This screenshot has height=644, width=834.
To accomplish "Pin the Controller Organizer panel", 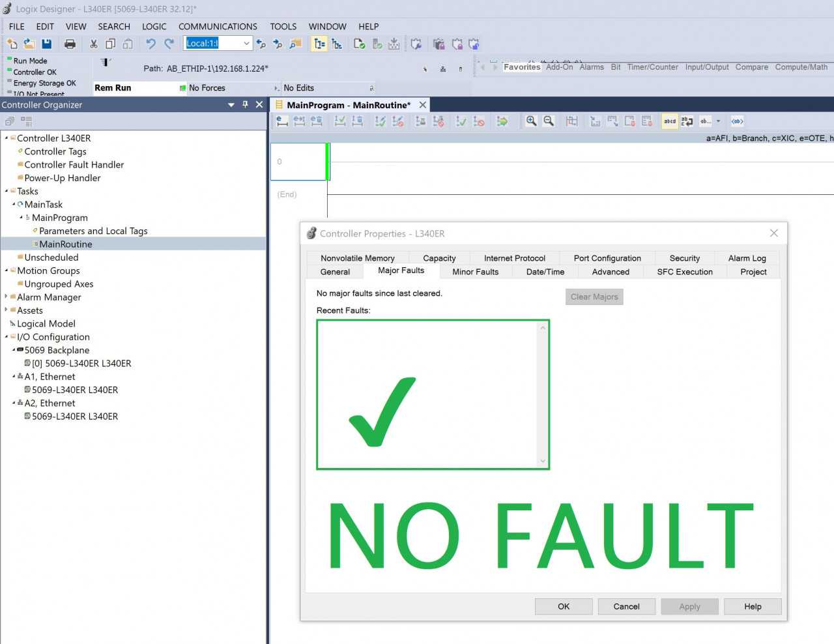I will (x=245, y=104).
